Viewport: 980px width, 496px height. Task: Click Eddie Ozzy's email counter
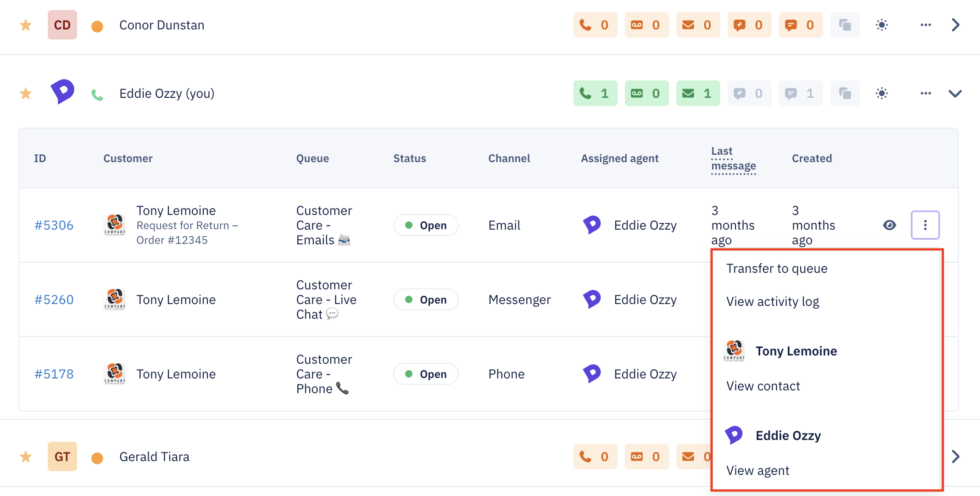698,93
